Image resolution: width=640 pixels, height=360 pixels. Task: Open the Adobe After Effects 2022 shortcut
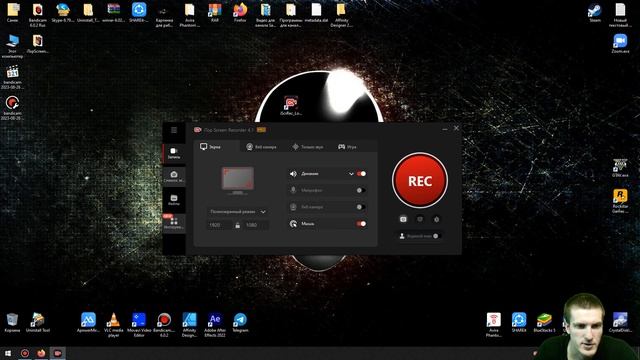[x=215, y=325]
